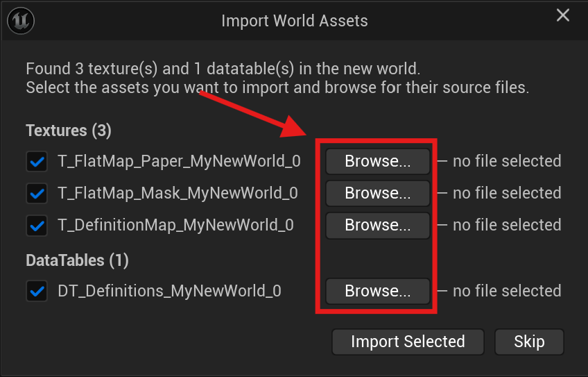The height and width of the screenshot is (377, 588).
Task: Click the Textures (3) heading
Action: click(69, 131)
